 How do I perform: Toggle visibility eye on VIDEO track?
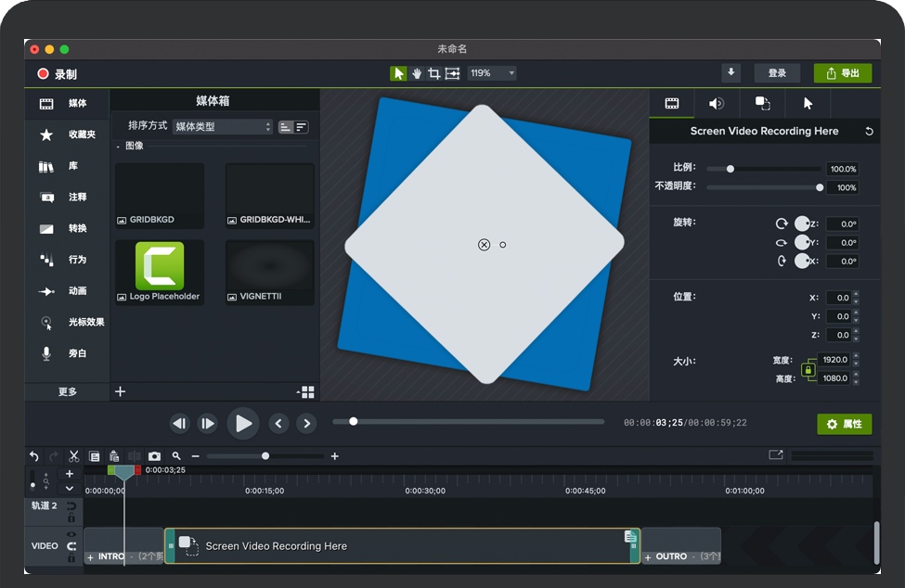[71, 535]
